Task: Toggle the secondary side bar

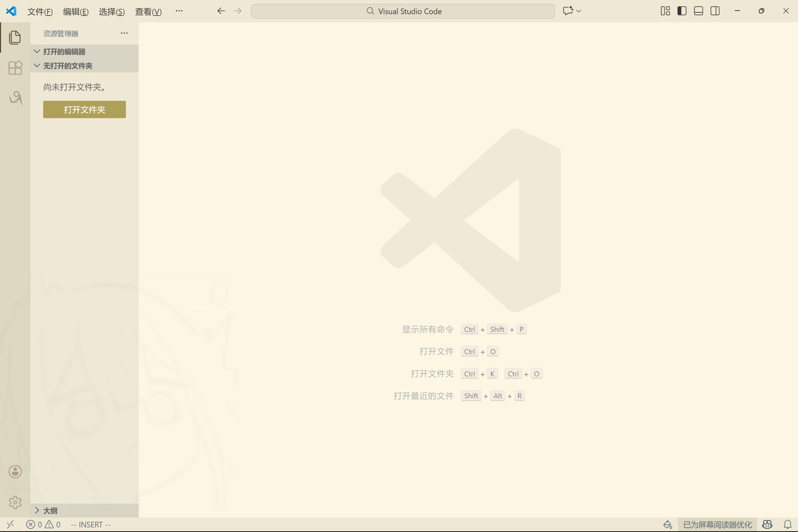Action: [715, 11]
